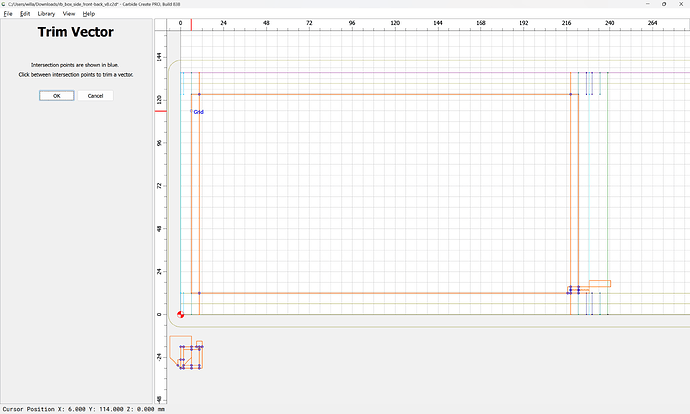690x414 pixels.
Task: Cancel the Trim Vector operation
Action: click(96, 96)
